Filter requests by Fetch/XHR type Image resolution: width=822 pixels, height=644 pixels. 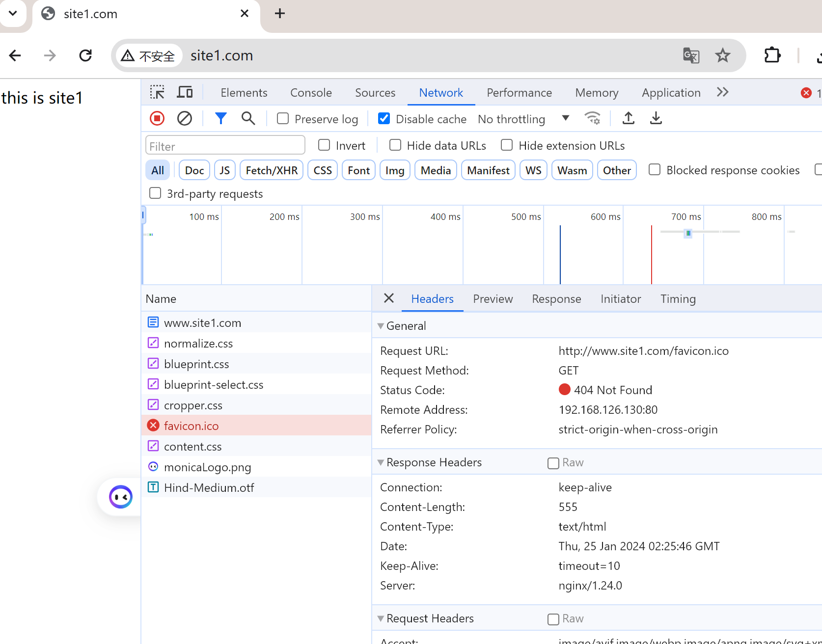272,170
